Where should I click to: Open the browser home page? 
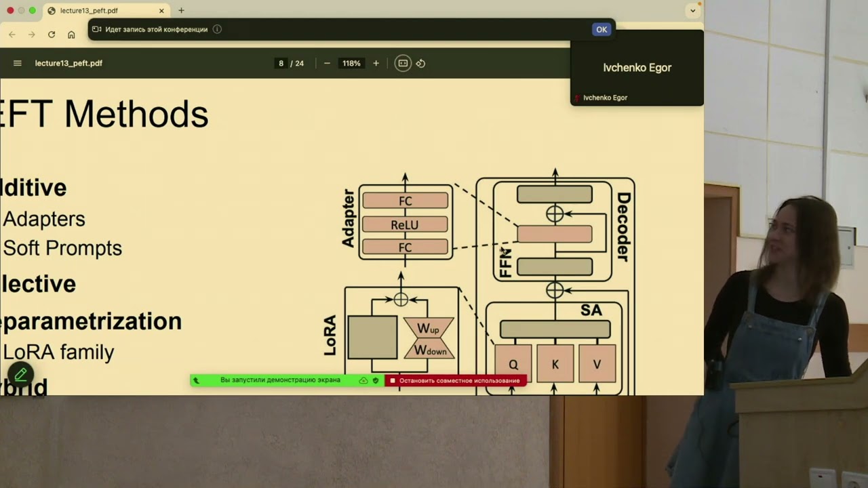(x=71, y=34)
